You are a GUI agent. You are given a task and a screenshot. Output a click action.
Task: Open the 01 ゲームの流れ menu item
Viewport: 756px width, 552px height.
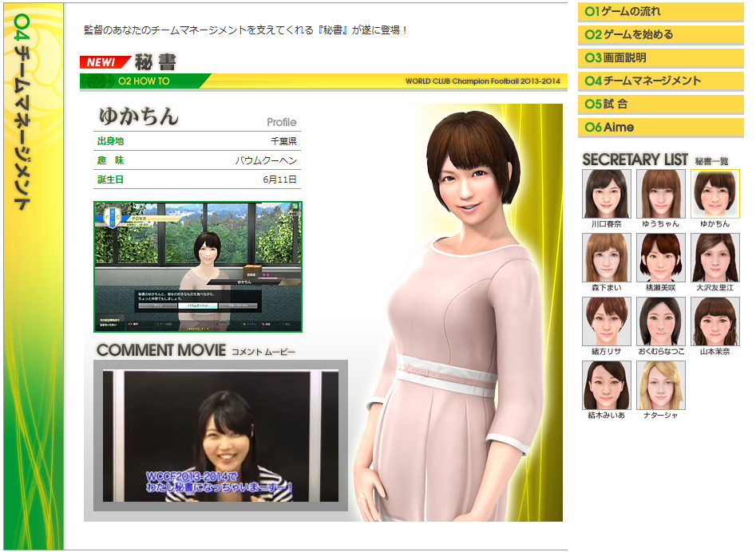tap(660, 11)
